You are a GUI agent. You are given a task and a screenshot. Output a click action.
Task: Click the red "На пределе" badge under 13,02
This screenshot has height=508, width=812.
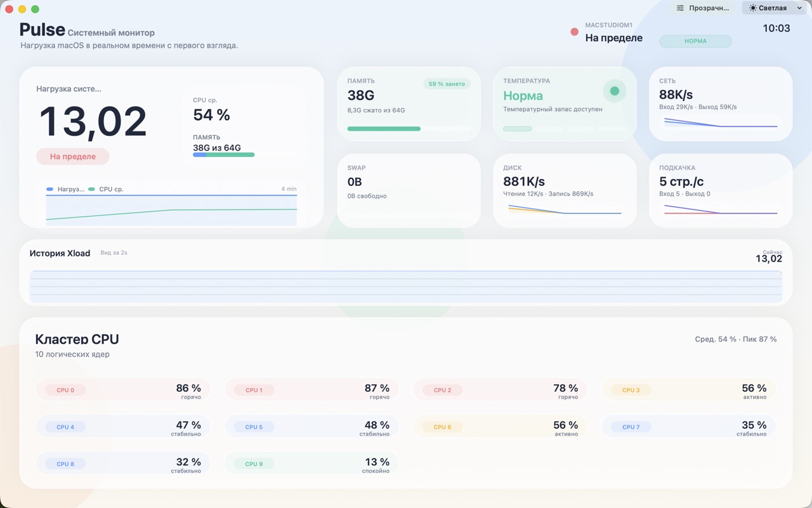[x=73, y=156]
